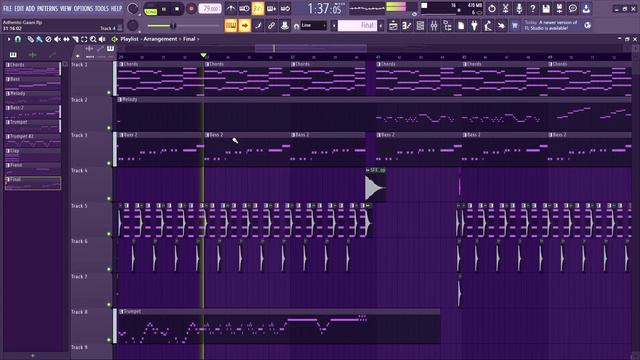The image size is (640, 360).
Task: Select the playlist select tool
Action: pyautogui.click(x=84, y=39)
